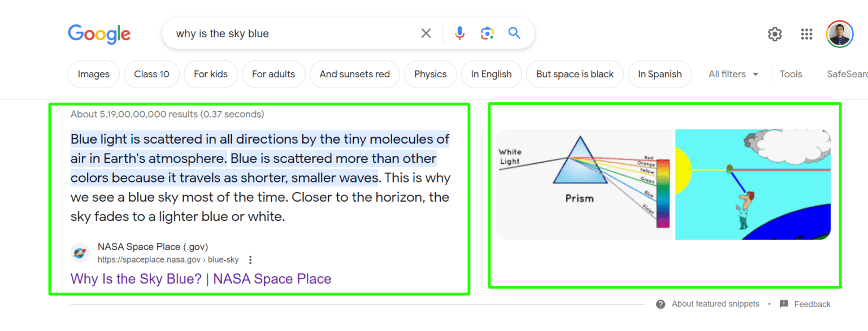868x331 pixels.
Task: Expand the All filters dropdown
Action: (x=734, y=74)
